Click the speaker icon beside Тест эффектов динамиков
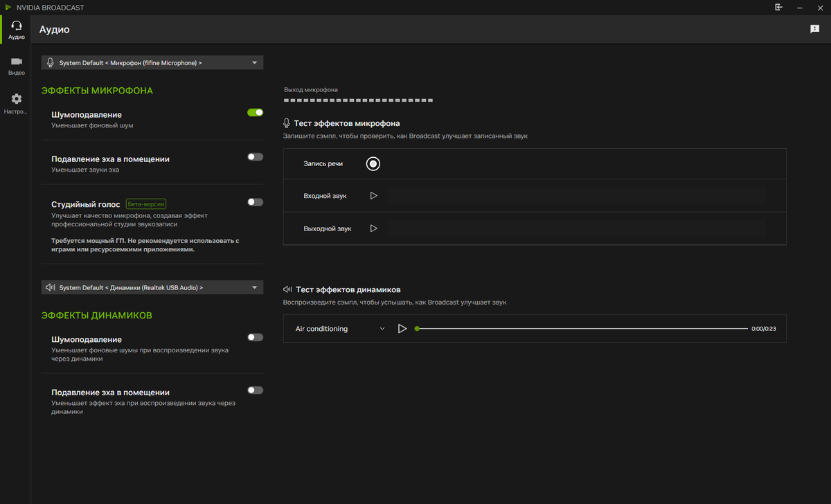Viewport: 831px width, 504px height. [287, 289]
